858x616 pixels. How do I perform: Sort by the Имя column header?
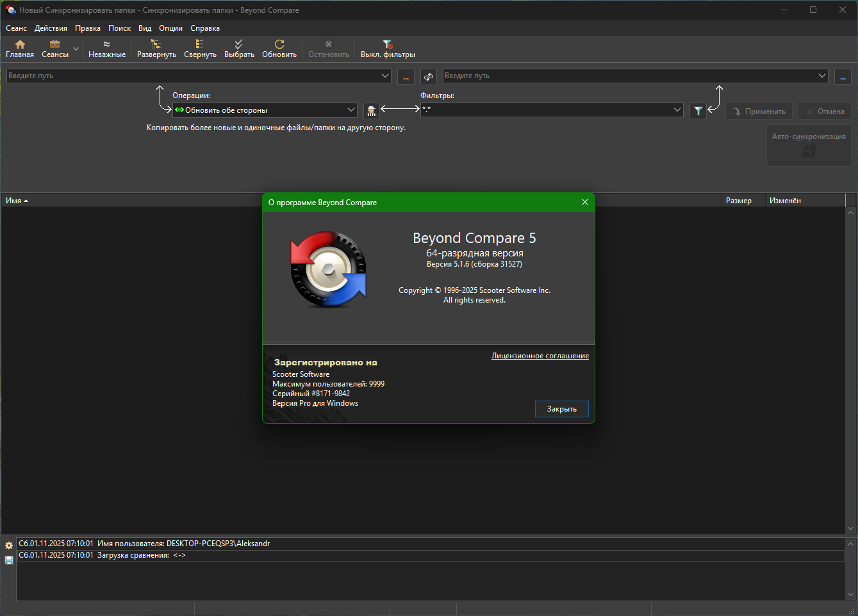point(14,201)
